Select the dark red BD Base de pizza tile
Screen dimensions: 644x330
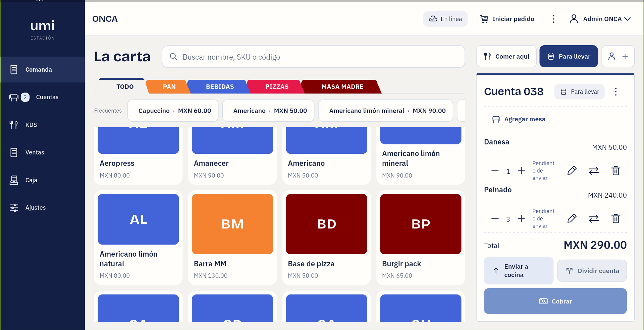tap(327, 224)
